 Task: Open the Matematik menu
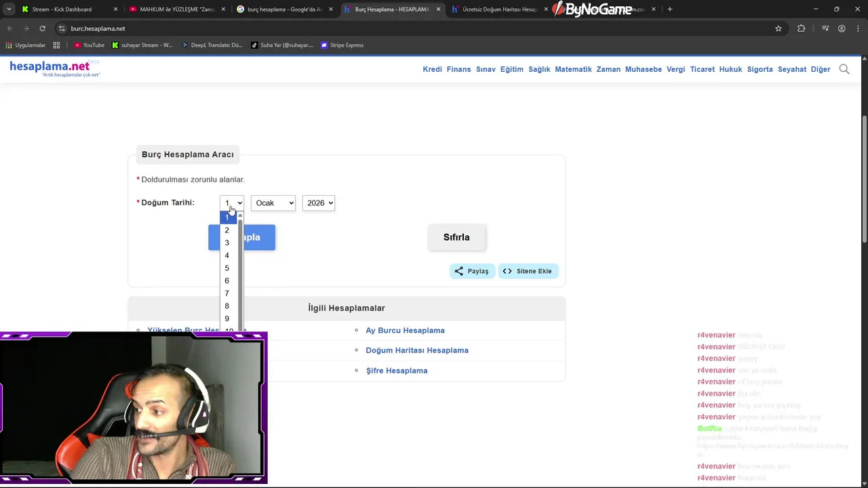coord(573,69)
